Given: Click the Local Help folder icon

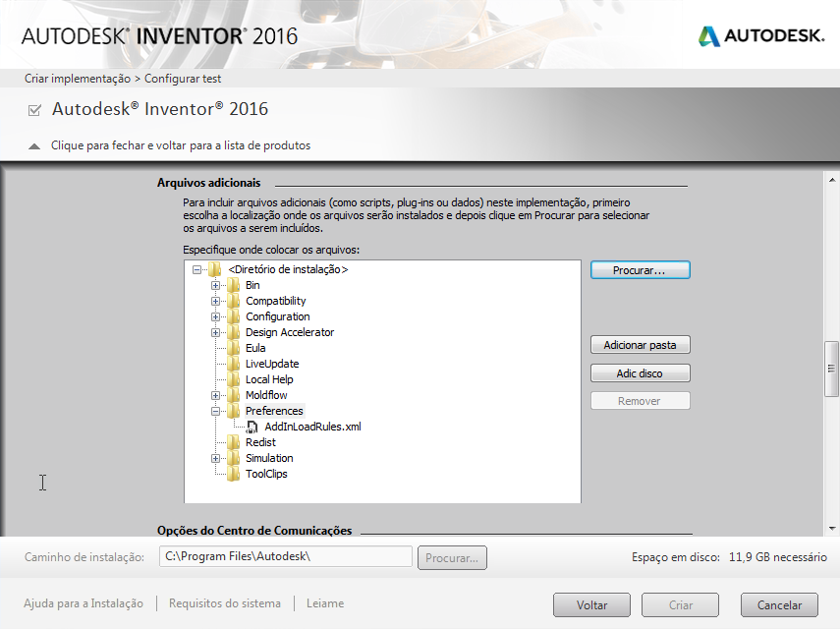Looking at the screenshot, I should pyautogui.click(x=233, y=379).
